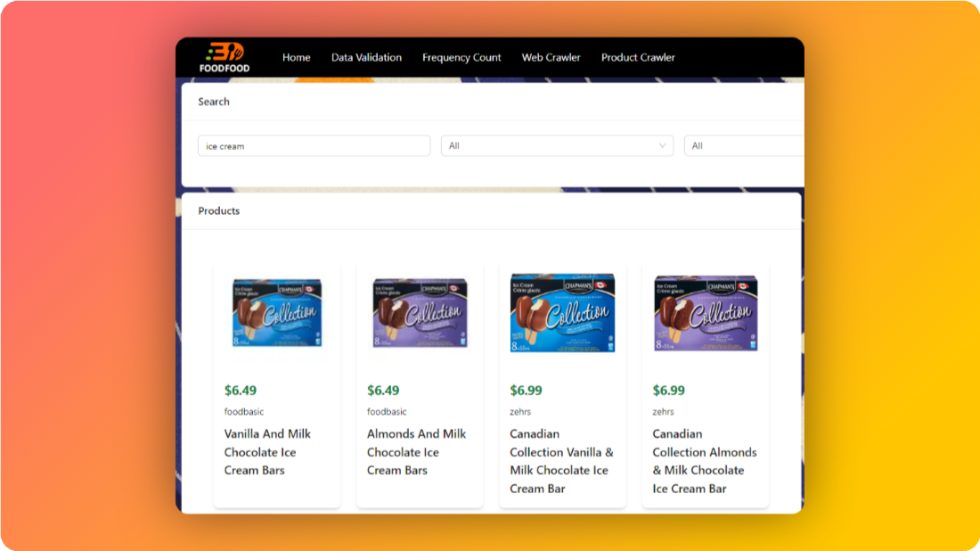Click zehrs label on Canadian Collection Vanilla card

520,412
